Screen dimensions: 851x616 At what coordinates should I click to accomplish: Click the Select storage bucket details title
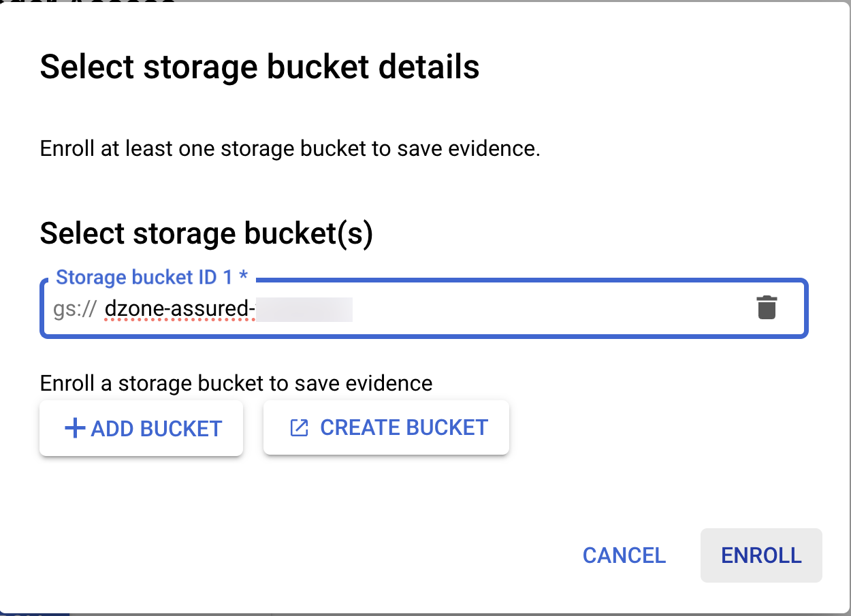pyautogui.click(x=260, y=66)
